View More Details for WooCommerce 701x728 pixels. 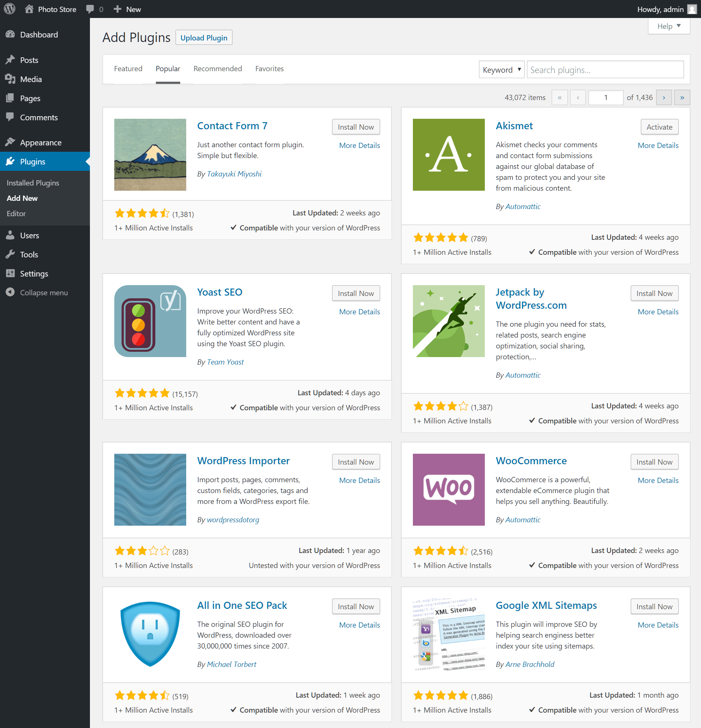(x=658, y=480)
